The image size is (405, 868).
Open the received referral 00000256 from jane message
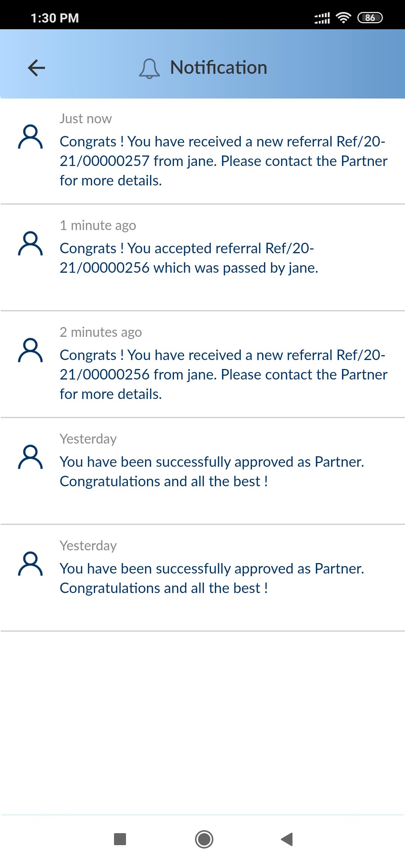(x=223, y=375)
